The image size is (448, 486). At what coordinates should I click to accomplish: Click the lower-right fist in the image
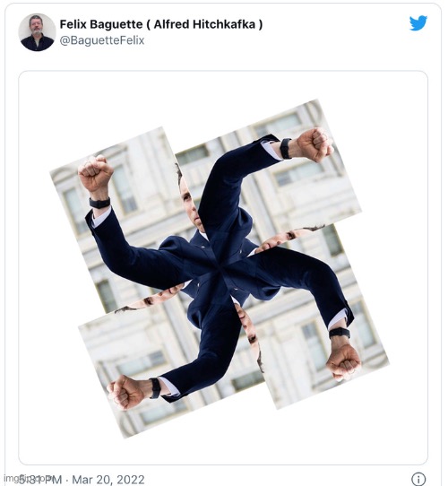click(x=343, y=362)
